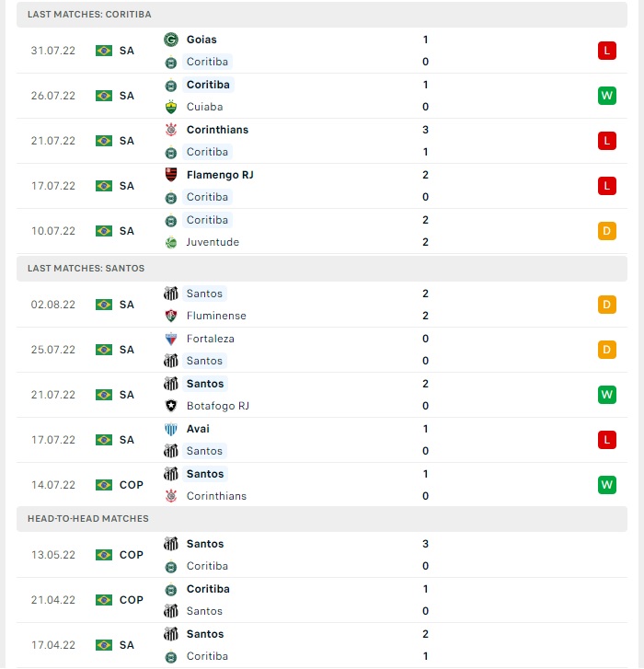
Task: Click the Flamengo RJ crest icon
Action: tap(171, 175)
